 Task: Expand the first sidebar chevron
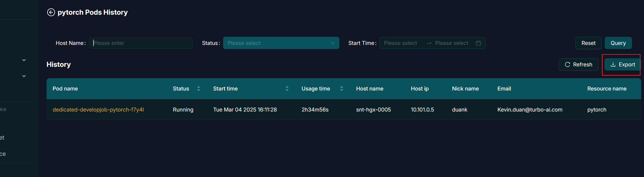24,60
